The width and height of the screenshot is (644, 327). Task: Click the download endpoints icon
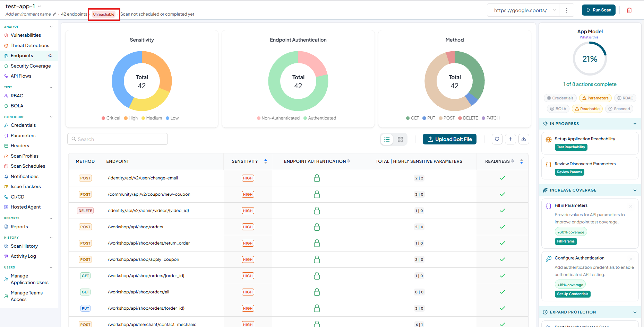pos(524,139)
